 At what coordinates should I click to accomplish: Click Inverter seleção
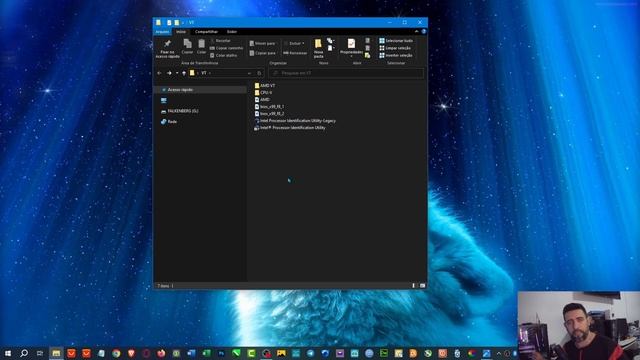click(396, 56)
